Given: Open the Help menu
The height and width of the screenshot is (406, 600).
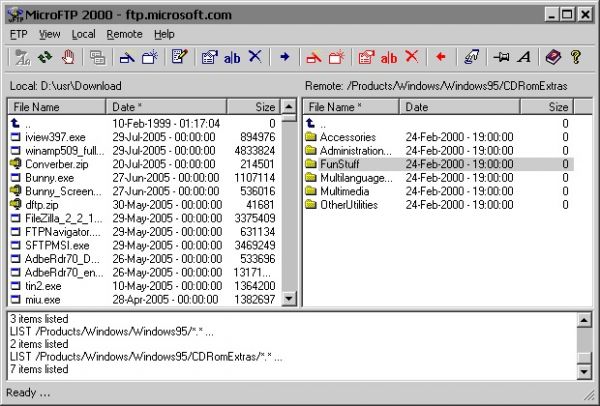Looking at the screenshot, I should (164, 34).
